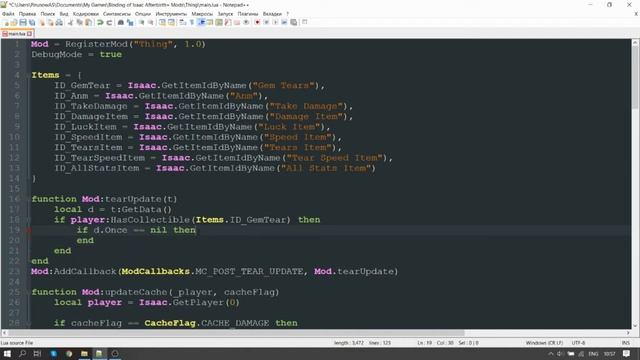This screenshot has width=640, height=360.
Task: Click the ID_GemTear line in code
Action: tap(189, 85)
